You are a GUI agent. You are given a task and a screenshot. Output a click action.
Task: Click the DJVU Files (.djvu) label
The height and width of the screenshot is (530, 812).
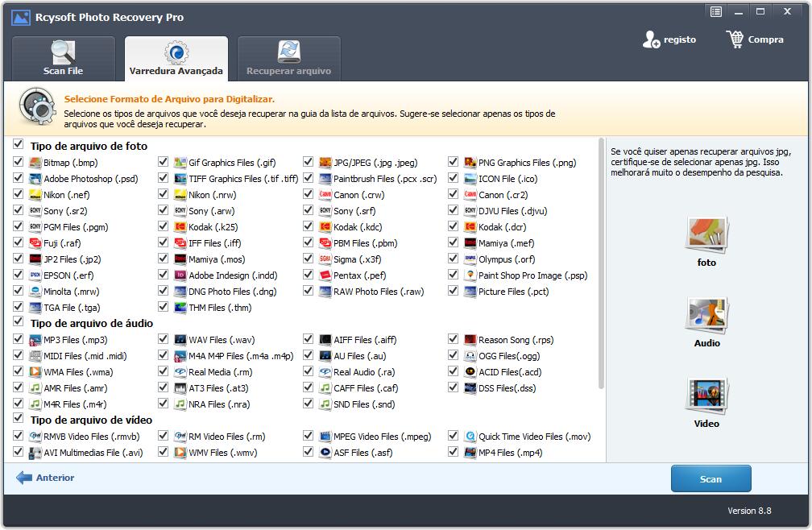click(x=512, y=211)
